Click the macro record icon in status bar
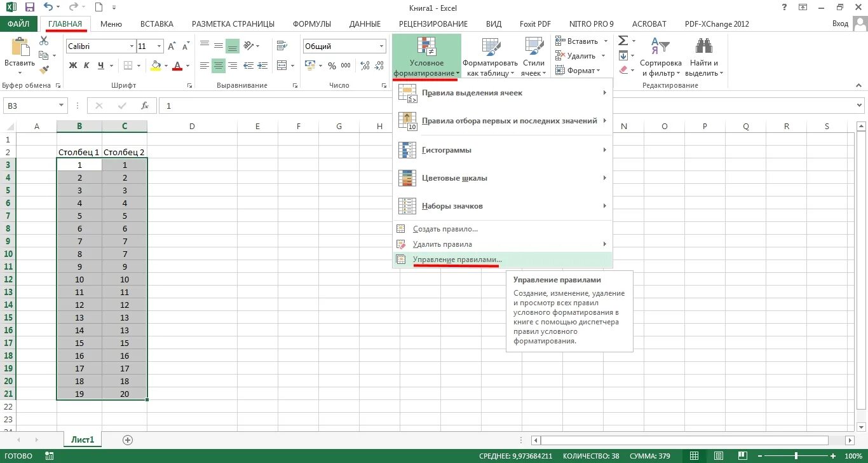868x463 pixels. [x=49, y=456]
